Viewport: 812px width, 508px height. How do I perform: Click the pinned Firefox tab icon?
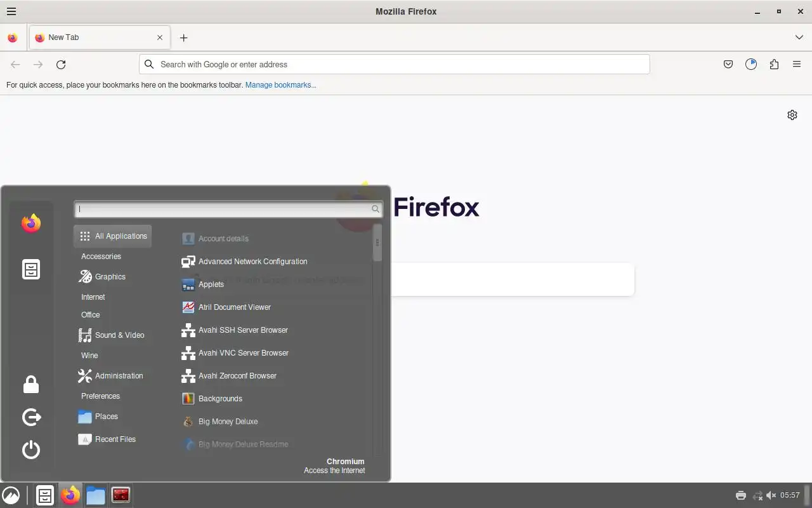[x=13, y=37]
